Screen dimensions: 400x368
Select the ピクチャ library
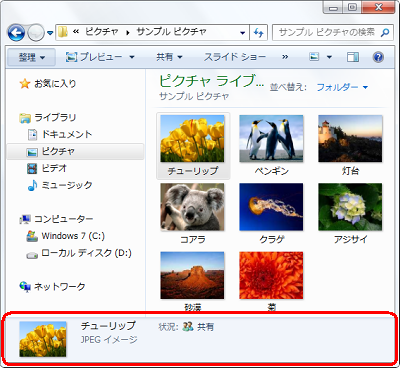tap(75, 151)
